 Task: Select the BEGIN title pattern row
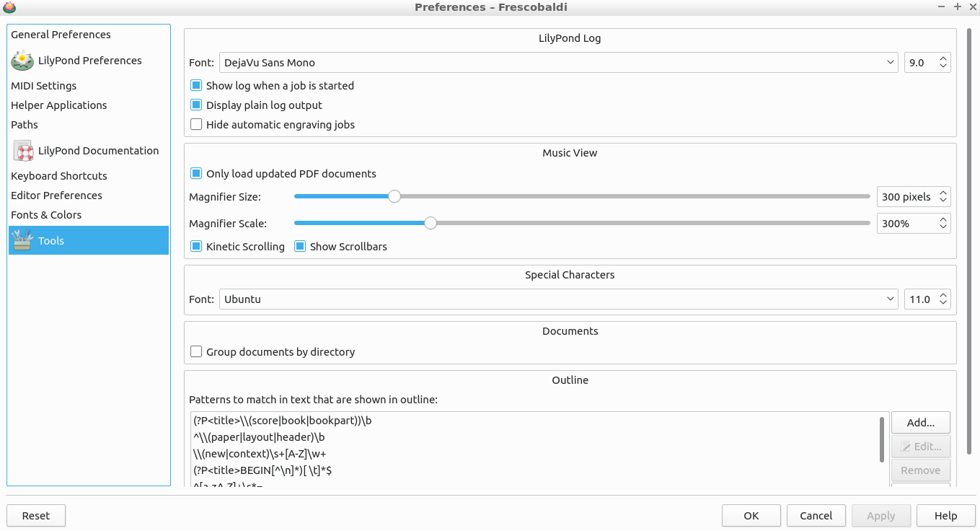tap(534, 470)
